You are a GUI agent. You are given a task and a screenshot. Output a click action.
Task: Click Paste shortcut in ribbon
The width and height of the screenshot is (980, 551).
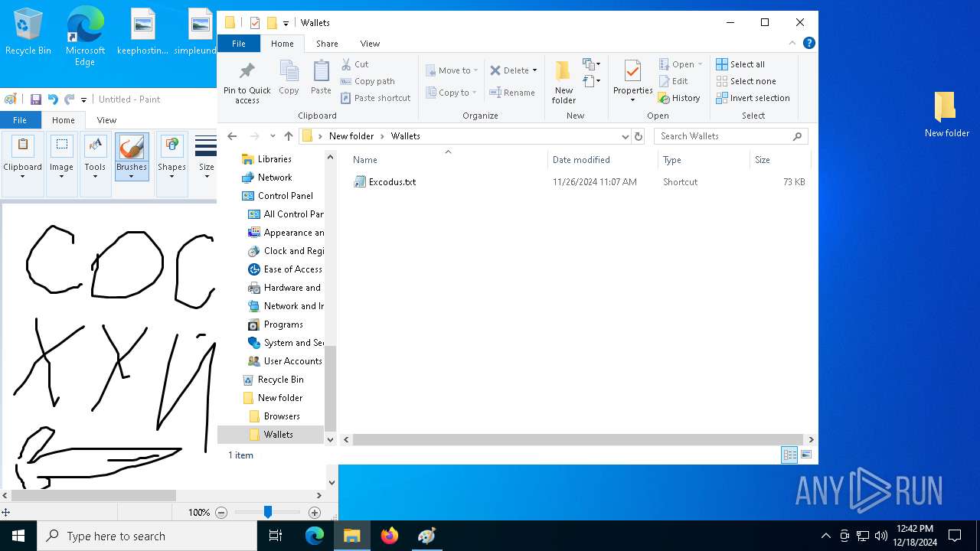coord(375,98)
